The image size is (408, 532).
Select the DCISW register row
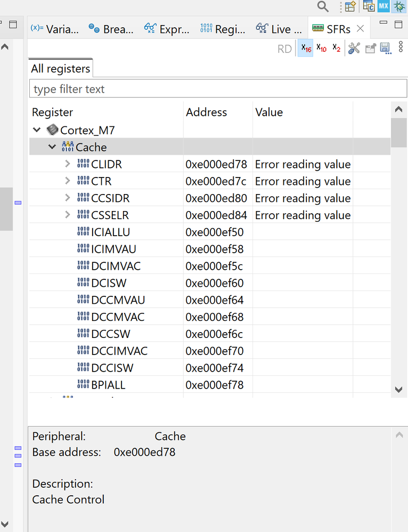click(109, 283)
